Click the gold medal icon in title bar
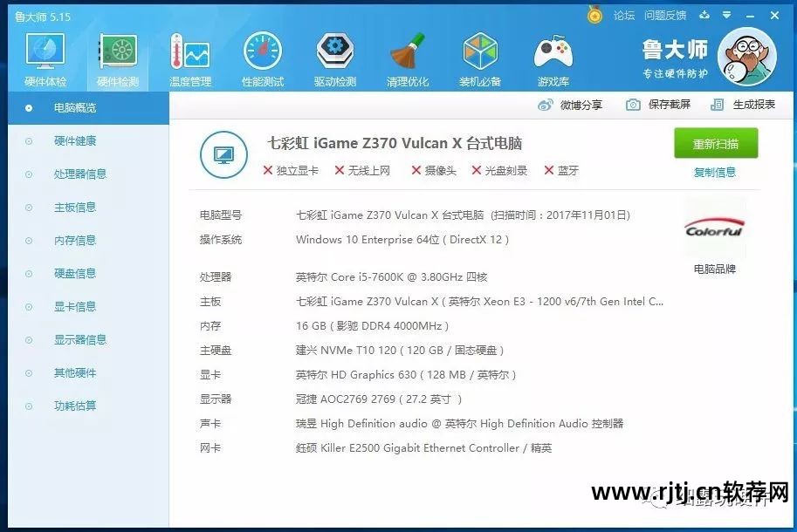This screenshot has width=797, height=532. click(x=594, y=16)
